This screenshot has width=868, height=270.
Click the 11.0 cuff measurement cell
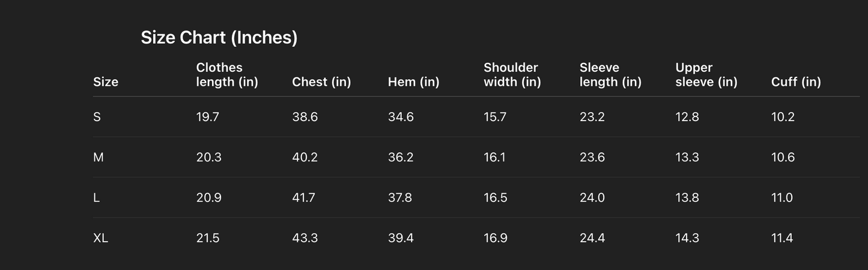(782, 197)
